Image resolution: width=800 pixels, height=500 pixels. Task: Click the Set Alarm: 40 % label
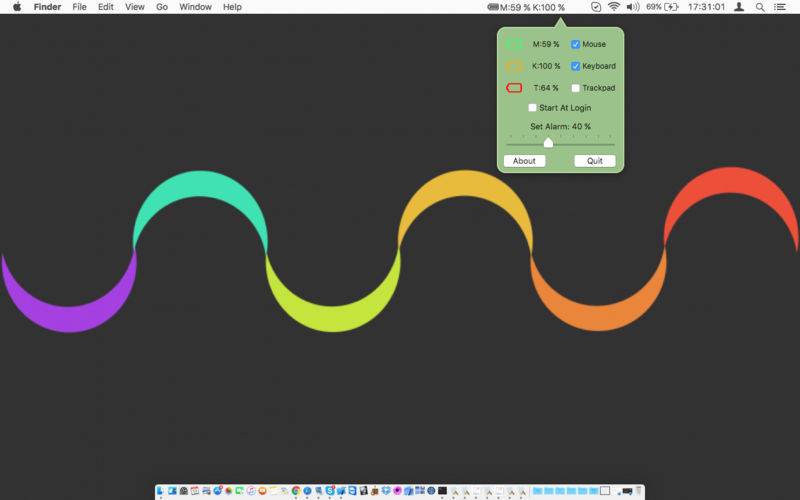(561, 127)
